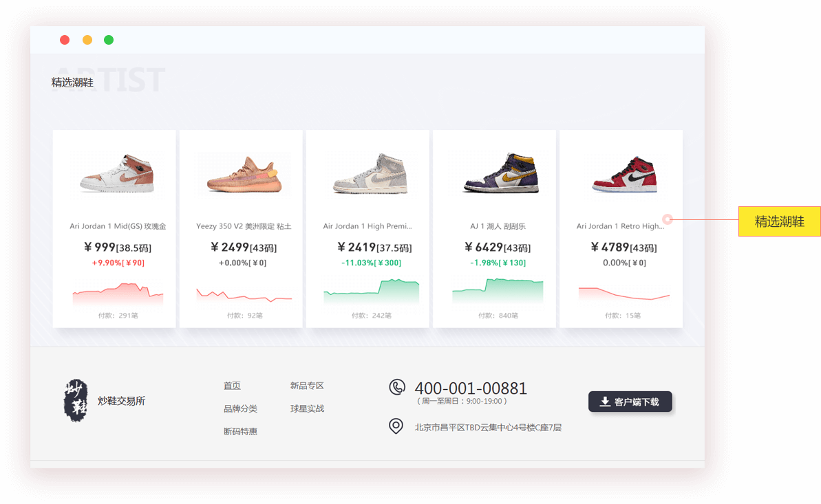Click the yellow macOS window dot
821x504 pixels.
[87, 40]
